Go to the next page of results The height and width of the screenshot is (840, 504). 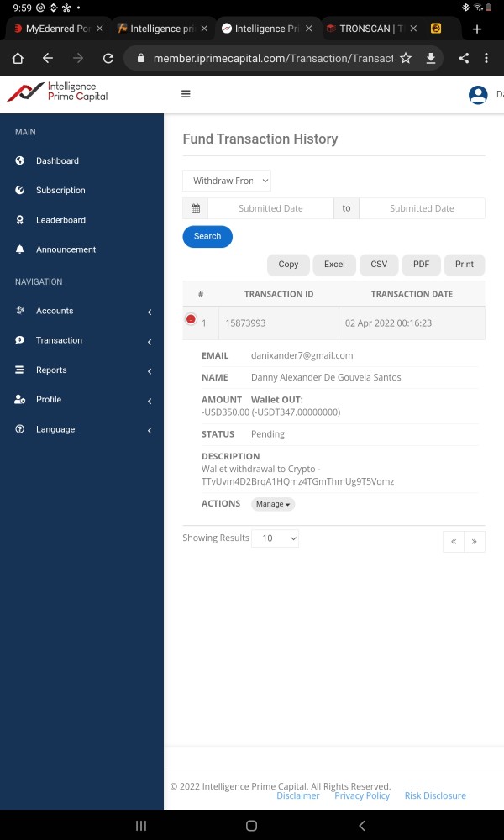click(475, 542)
